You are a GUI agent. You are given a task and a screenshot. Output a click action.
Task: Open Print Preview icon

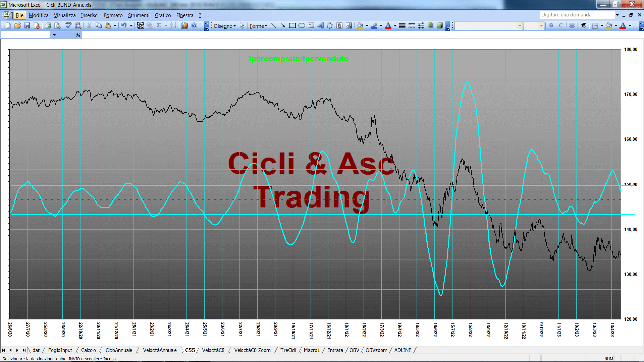tap(57, 25)
